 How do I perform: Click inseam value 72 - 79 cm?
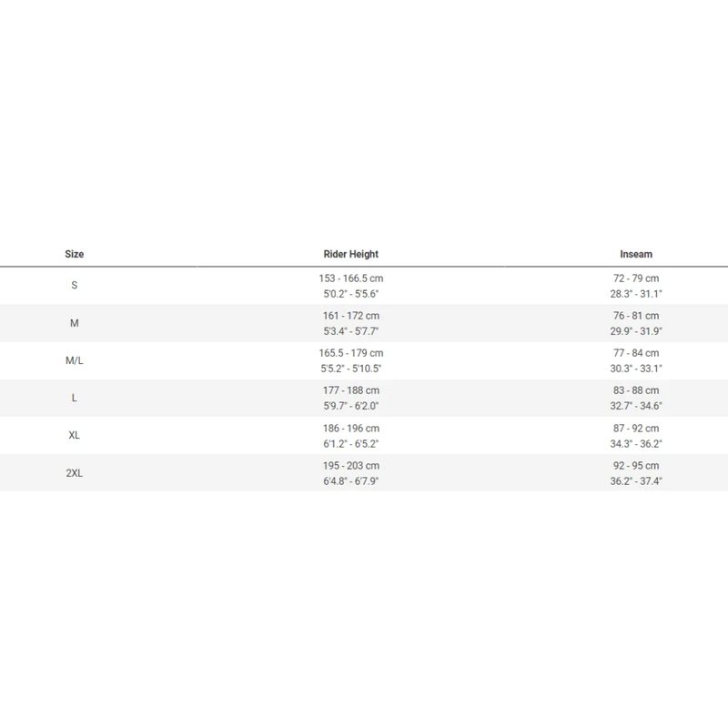635,278
